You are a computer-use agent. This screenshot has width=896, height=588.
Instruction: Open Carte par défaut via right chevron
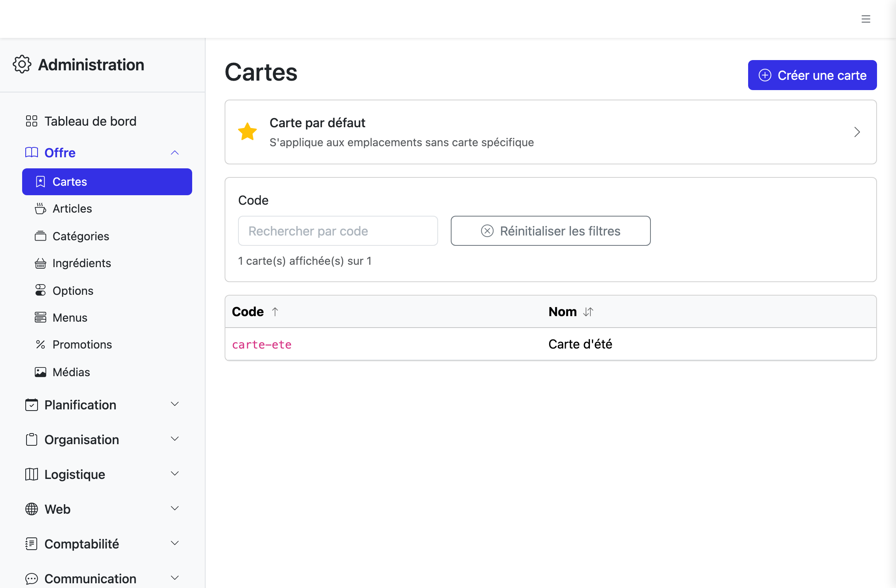[857, 132]
